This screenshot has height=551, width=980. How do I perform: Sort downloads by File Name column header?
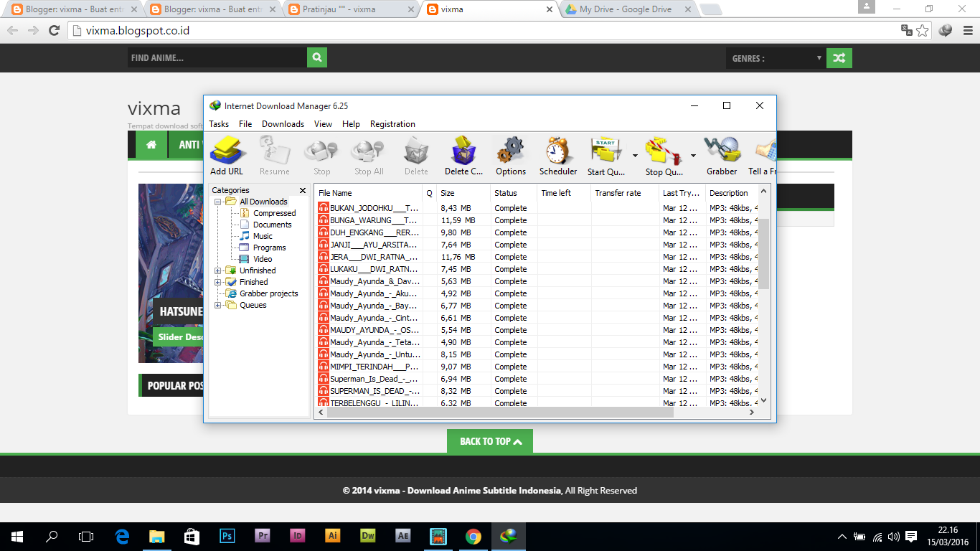(369, 193)
